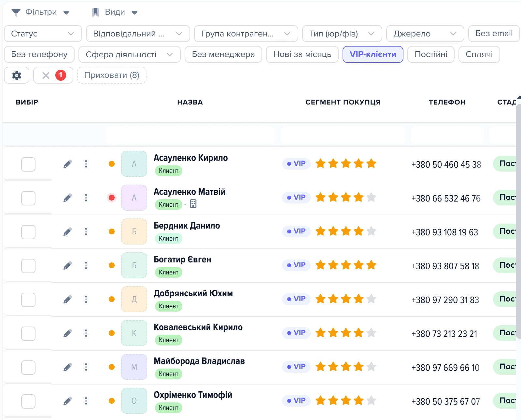Select the checkbox for Ковалевський Кирило

pos(28,334)
